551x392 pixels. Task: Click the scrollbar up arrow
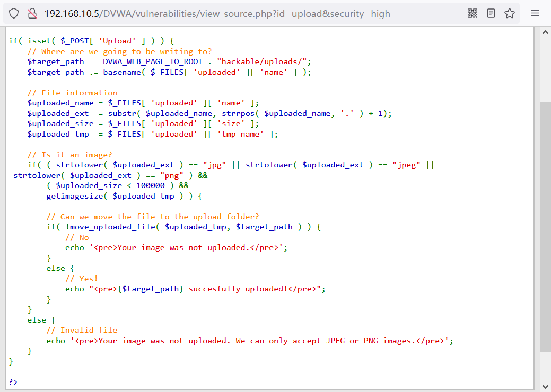[545, 33]
